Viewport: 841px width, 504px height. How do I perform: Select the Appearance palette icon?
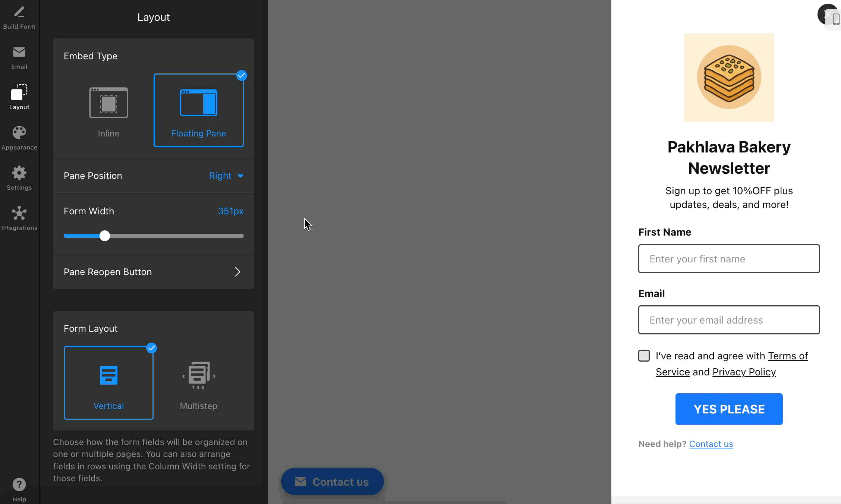[x=19, y=133]
